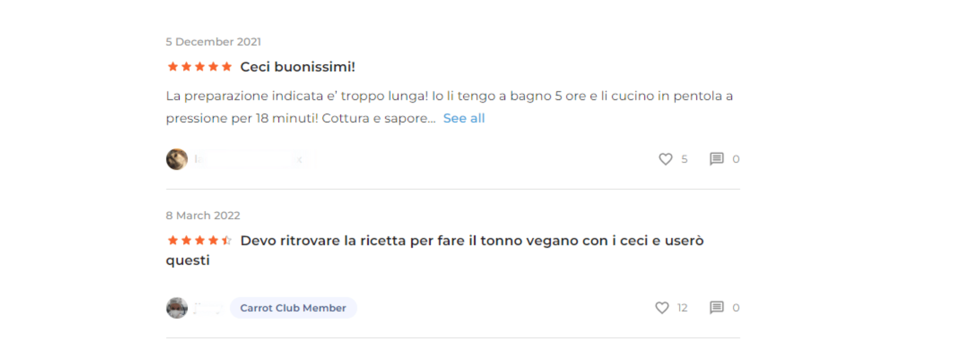Click the half star in the 8 March rating
The width and height of the screenshot is (980, 356).
tap(227, 241)
